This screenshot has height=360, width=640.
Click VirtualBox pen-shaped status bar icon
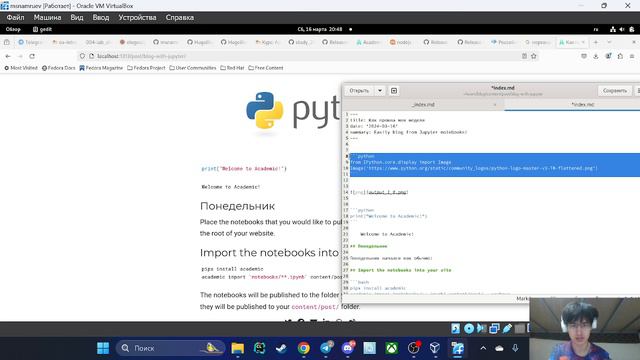click(507, 329)
